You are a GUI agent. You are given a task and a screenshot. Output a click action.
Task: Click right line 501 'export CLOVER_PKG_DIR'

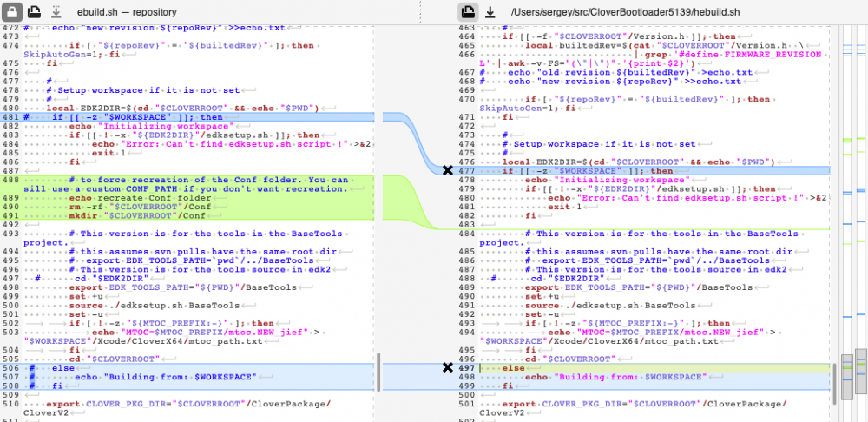[x=645, y=404]
